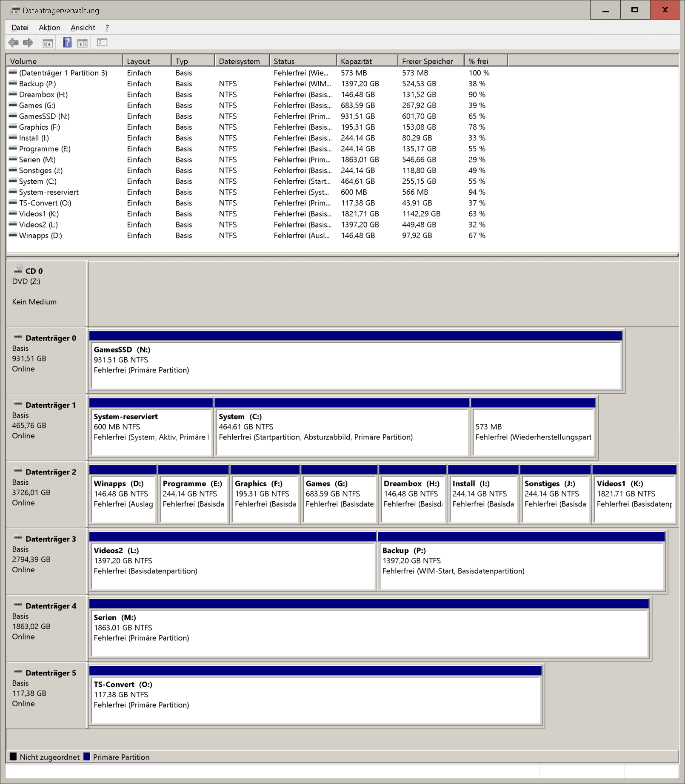Select the GamesSSD (N:) partition block
The height and width of the screenshot is (784, 685).
[x=356, y=361]
